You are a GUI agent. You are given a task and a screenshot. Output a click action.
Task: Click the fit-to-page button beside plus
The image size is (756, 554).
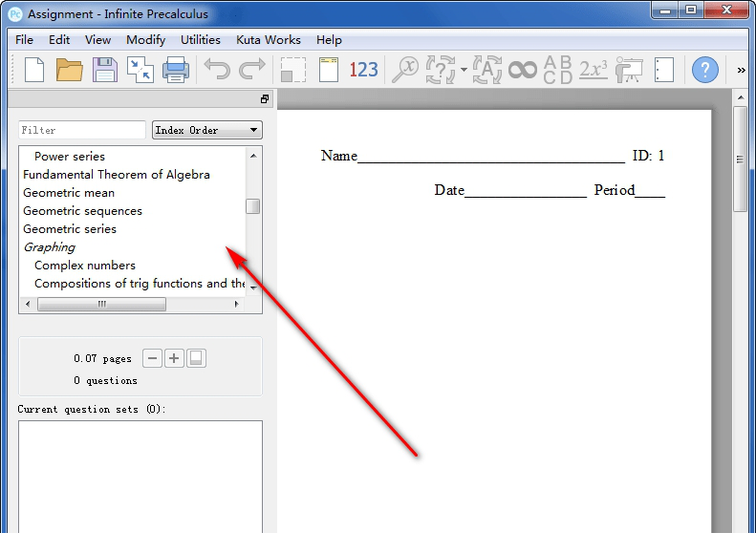click(x=196, y=358)
